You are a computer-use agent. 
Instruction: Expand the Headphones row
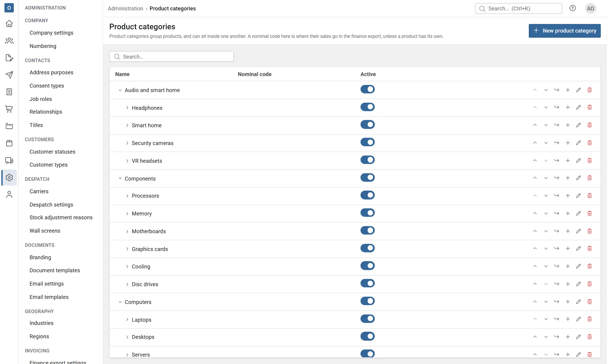(x=127, y=108)
